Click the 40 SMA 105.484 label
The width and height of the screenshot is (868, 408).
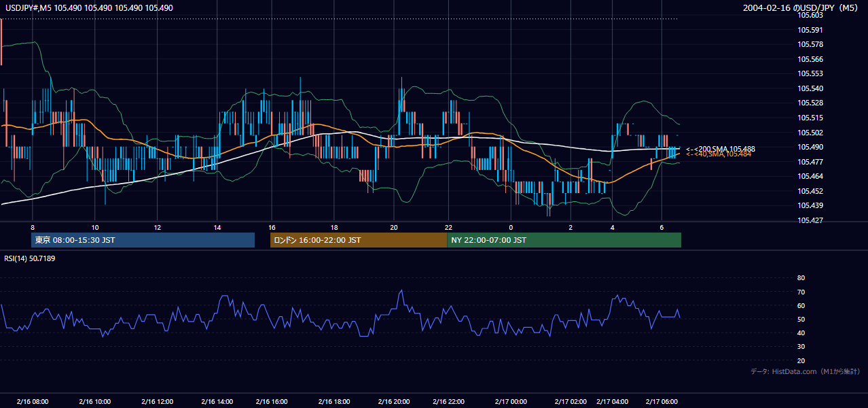point(719,154)
